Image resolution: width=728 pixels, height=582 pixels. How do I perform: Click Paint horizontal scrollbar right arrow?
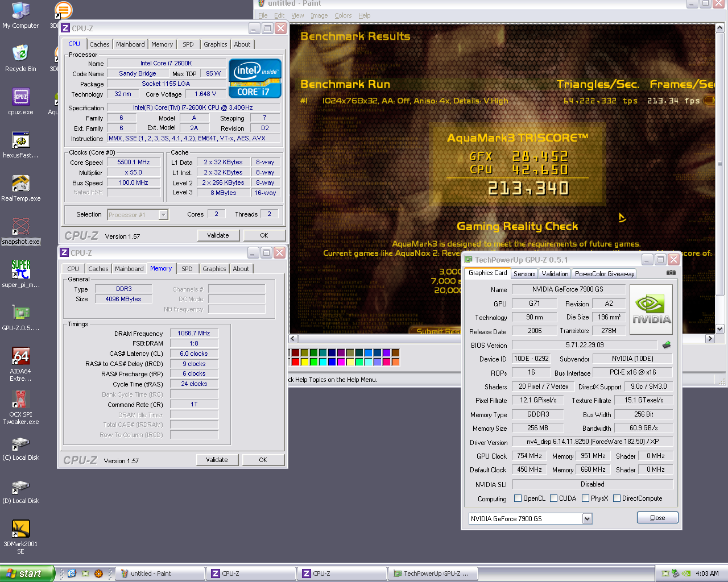pyautogui.click(x=709, y=339)
